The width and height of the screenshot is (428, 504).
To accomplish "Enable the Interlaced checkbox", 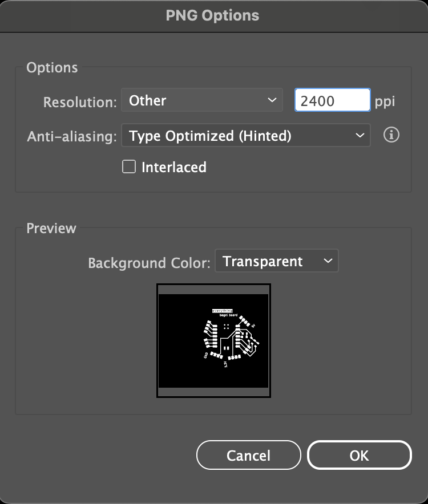I will coord(129,167).
